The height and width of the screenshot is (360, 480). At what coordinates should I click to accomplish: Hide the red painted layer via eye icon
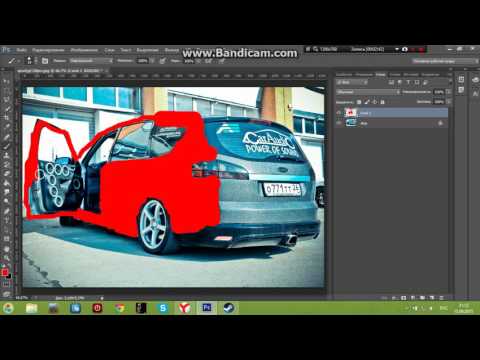tap(339, 113)
